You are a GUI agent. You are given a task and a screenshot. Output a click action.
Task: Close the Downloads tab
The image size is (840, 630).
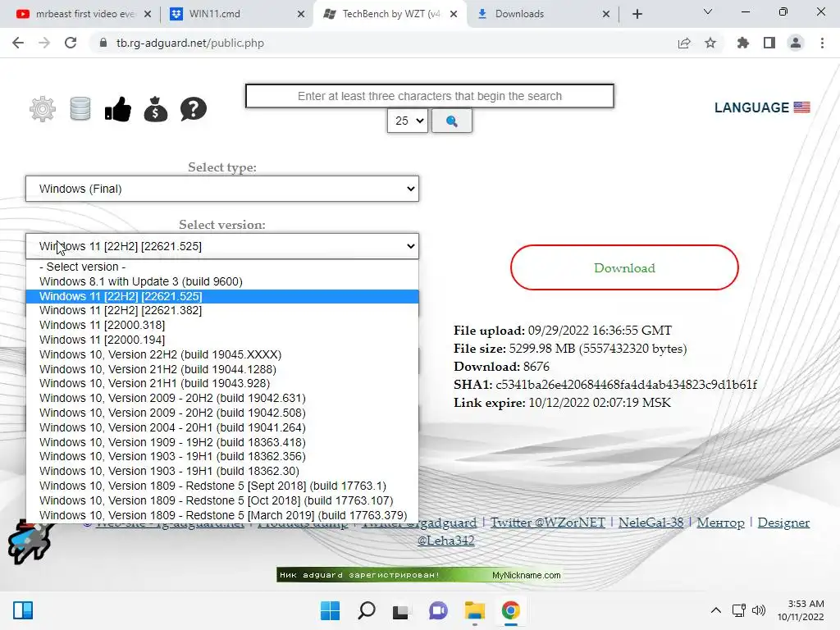[x=606, y=14]
